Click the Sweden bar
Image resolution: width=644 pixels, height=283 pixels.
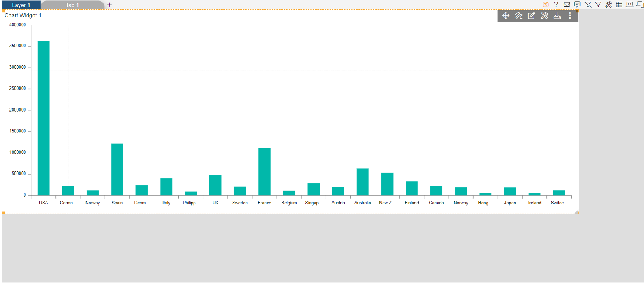click(240, 191)
